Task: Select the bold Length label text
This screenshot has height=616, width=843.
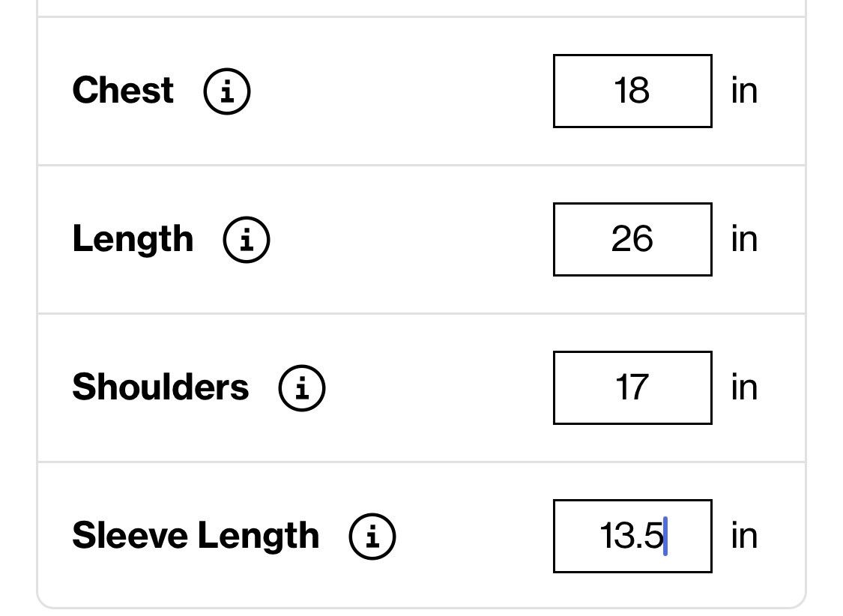Action: coord(133,240)
